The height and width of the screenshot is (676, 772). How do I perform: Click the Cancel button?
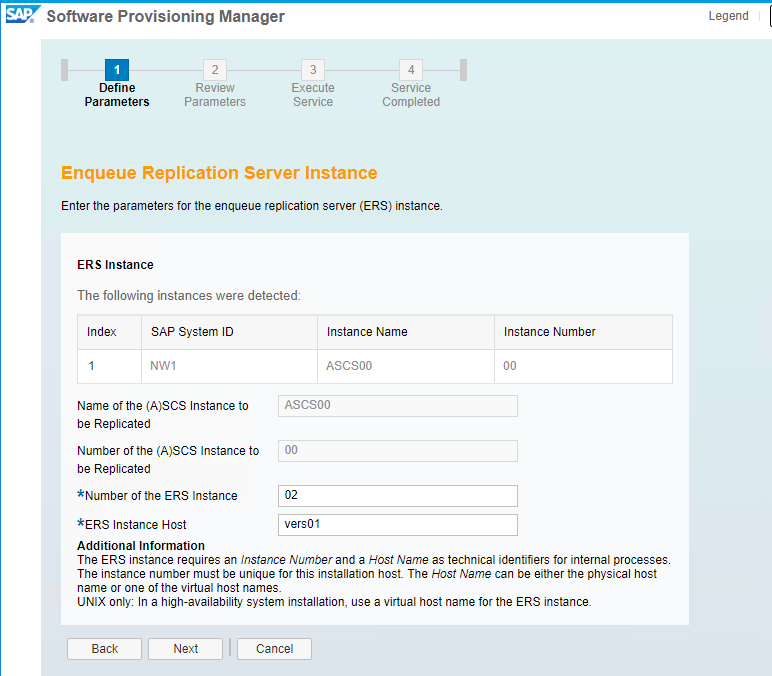click(274, 649)
